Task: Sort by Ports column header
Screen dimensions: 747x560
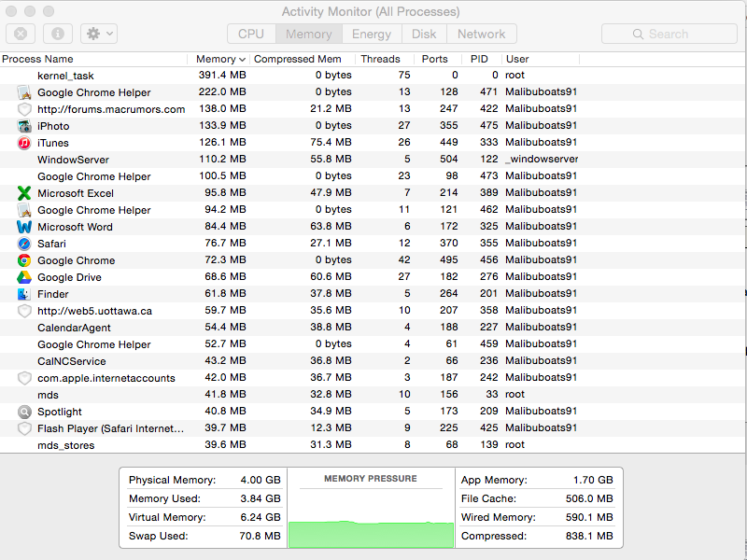Action: tap(437, 59)
